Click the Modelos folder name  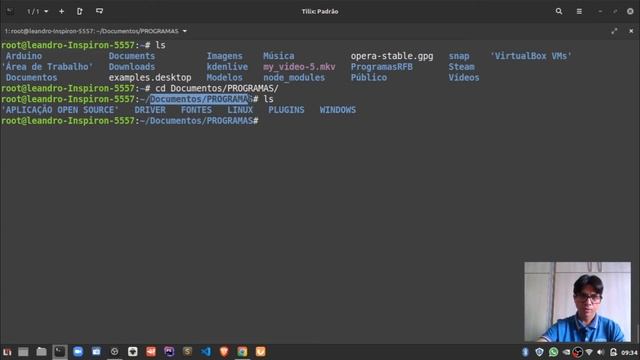point(224,78)
